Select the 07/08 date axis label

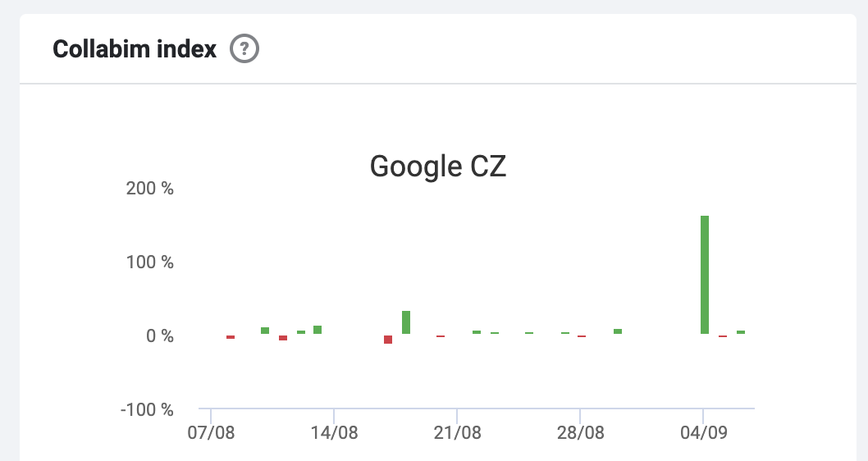coord(211,432)
